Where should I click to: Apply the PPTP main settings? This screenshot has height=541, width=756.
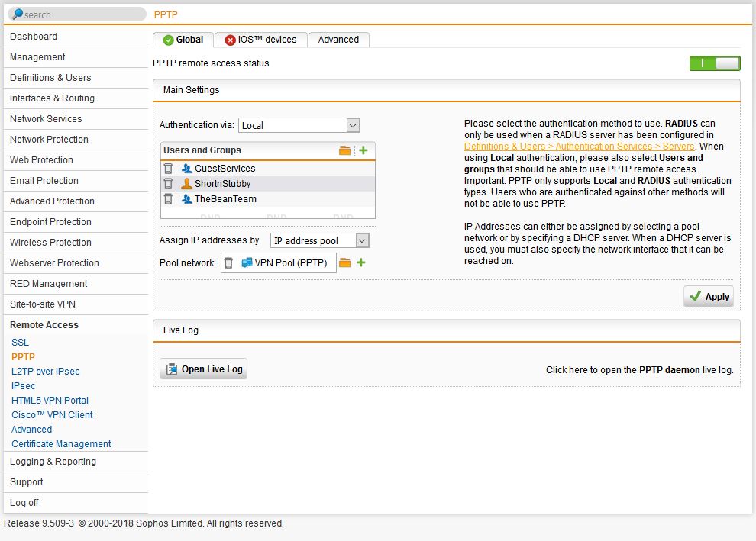point(708,296)
